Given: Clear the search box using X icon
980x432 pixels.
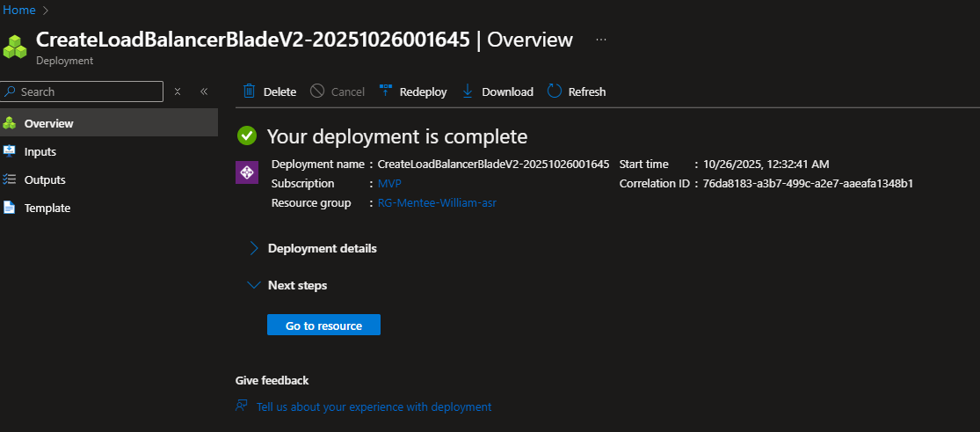Looking at the screenshot, I should [x=178, y=92].
